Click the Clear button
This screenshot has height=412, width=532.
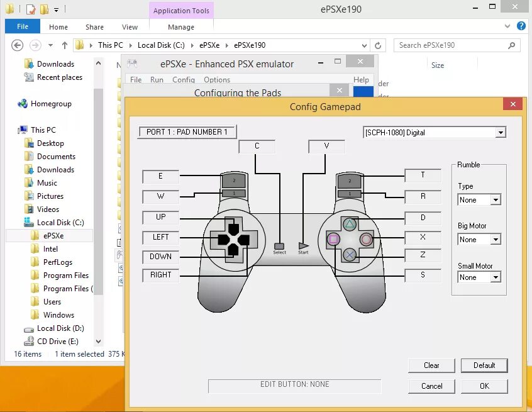(x=431, y=365)
